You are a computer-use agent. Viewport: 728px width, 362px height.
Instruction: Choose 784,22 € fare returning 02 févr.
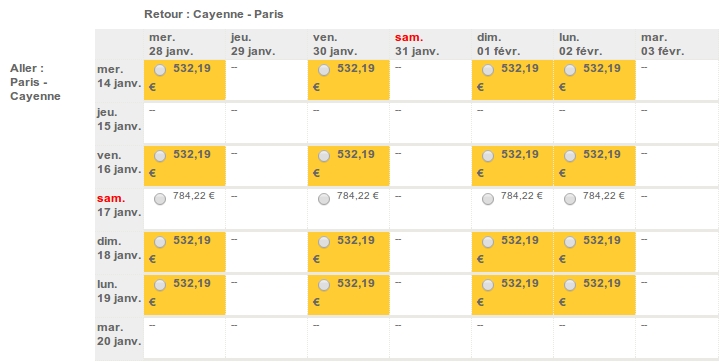570,199
